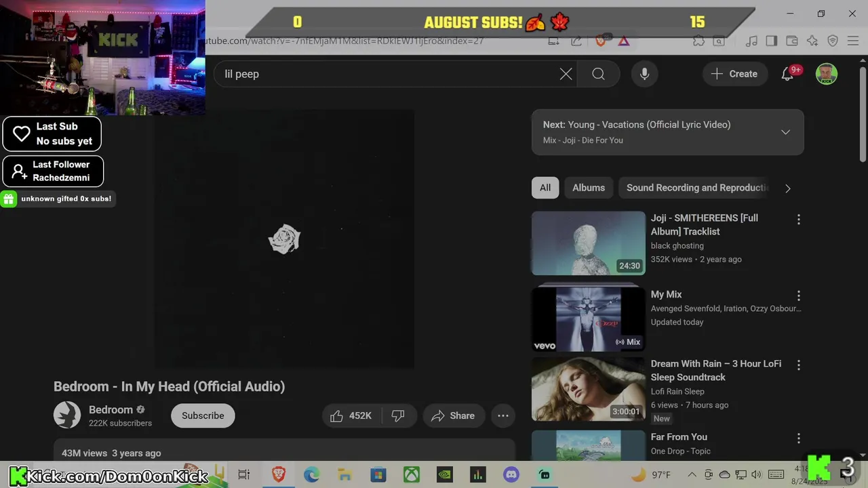868x488 pixels.
Task: Open Discord from taskbar
Action: tap(511, 475)
